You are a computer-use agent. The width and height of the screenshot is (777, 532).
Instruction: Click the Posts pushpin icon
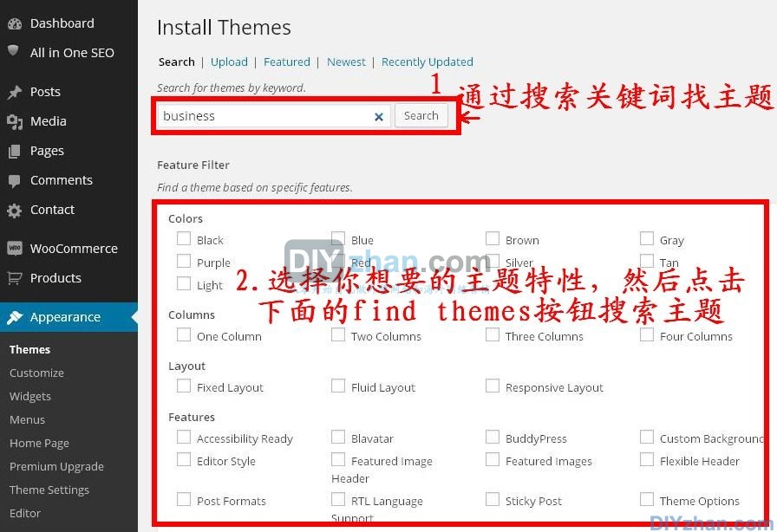click(14, 92)
